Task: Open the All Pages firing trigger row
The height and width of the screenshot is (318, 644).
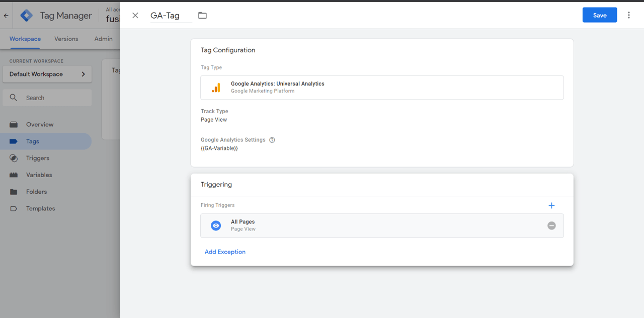Action: pos(382,225)
